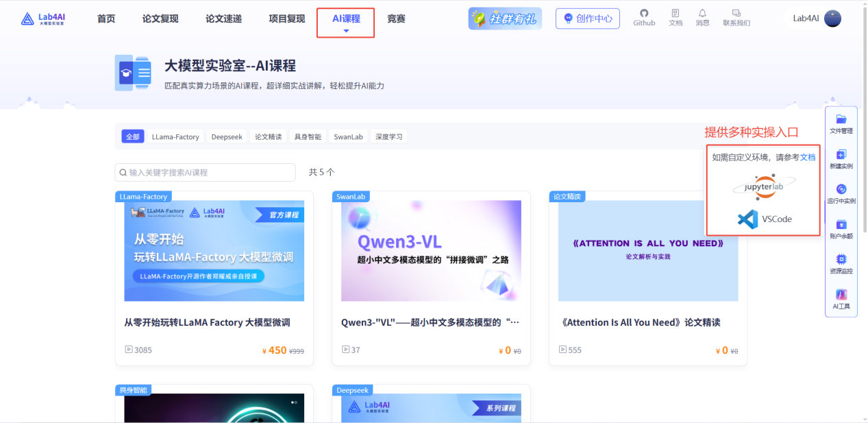Image resolution: width=868 pixels, height=423 pixels.
Task: Toggle the SwanLab course filter
Action: (347, 136)
